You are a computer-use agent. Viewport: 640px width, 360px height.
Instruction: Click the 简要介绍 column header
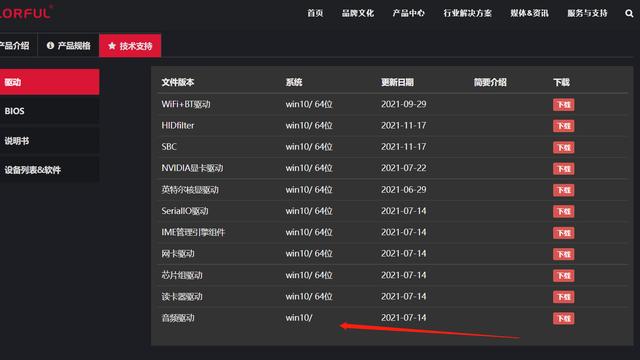490,82
